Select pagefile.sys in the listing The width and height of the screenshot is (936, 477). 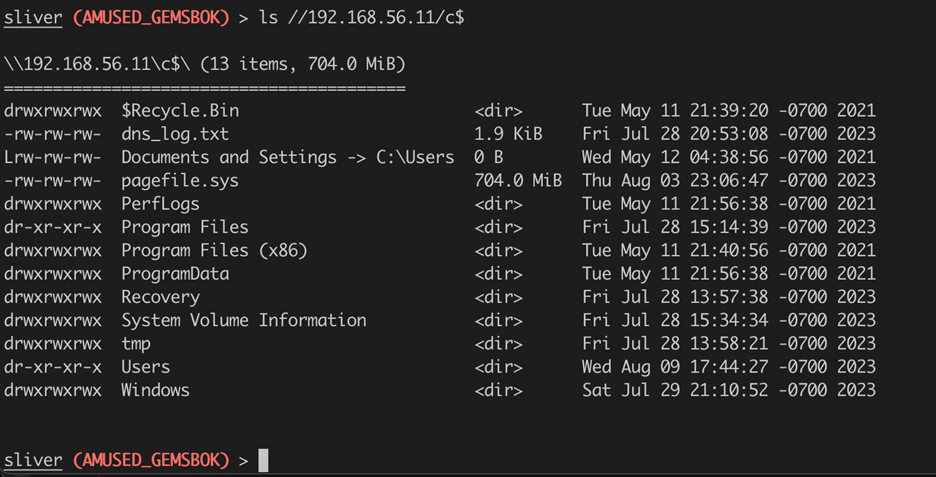point(180,180)
